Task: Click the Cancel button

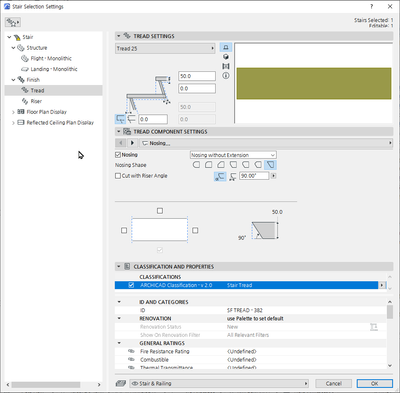Action: [x=333, y=383]
